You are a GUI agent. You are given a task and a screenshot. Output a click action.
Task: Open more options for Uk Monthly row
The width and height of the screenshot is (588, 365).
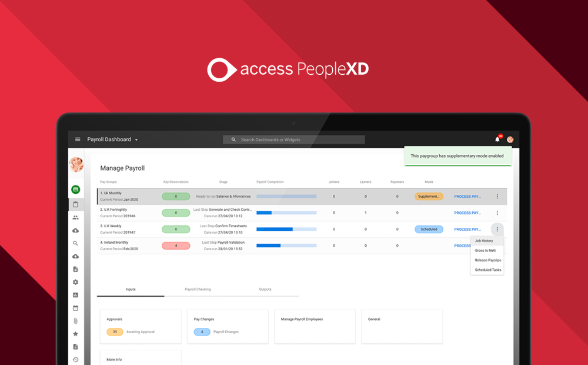tap(497, 197)
